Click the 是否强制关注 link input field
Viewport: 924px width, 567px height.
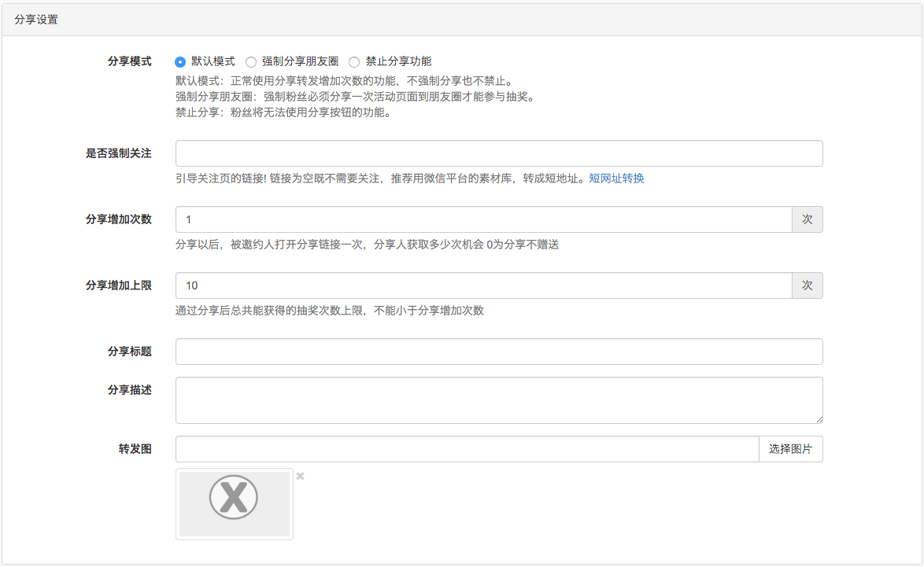click(499, 153)
